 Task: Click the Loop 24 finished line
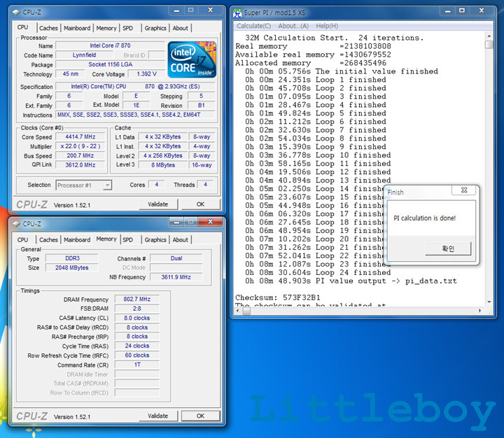pos(318,272)
